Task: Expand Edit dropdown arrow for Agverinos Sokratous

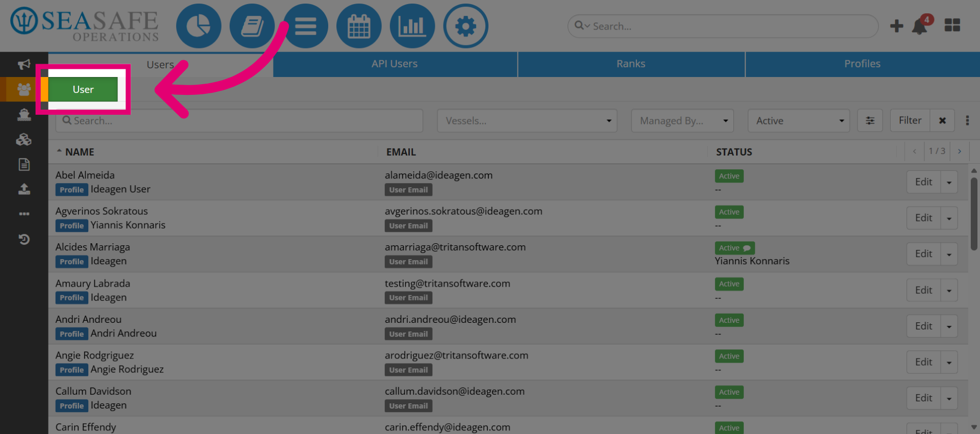Action: [x=949, y=218]
